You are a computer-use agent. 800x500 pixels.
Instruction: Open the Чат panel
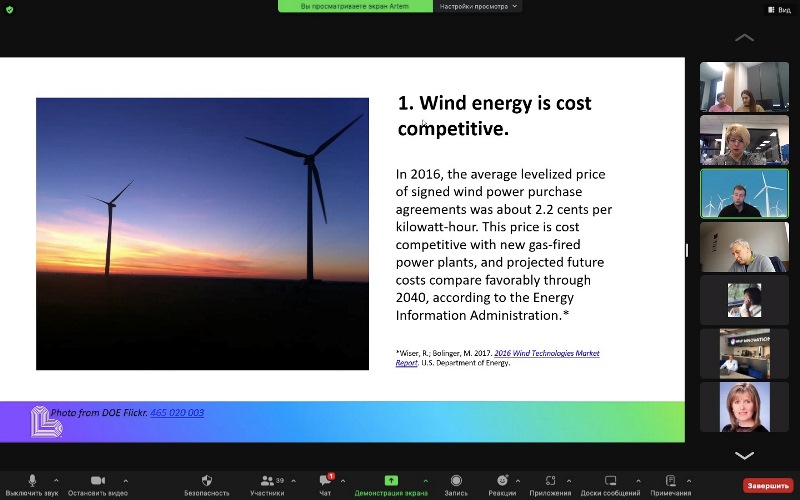325,481
